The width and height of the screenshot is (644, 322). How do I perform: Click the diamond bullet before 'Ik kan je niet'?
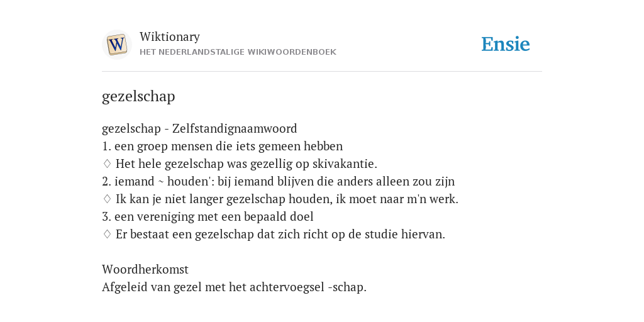tap(107, 199)
